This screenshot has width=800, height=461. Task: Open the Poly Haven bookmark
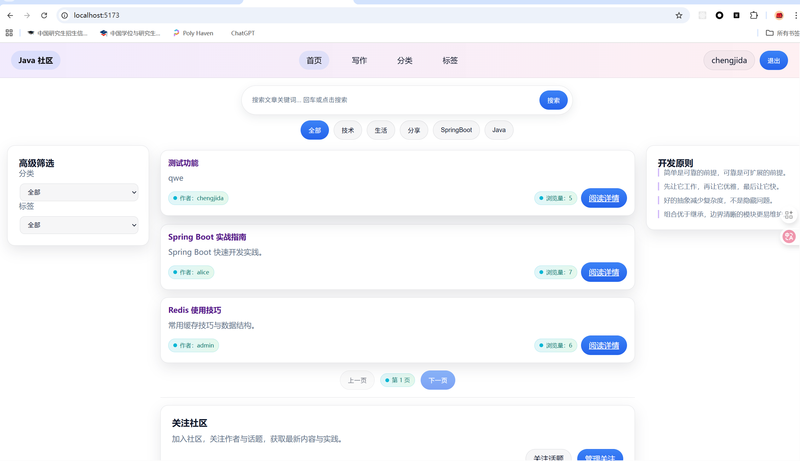tap(193, 33)
